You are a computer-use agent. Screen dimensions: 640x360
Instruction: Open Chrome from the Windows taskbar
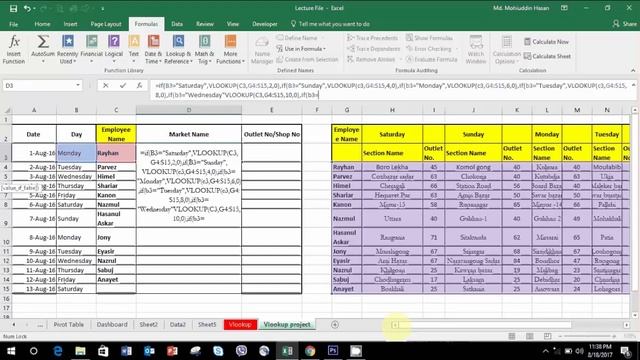310,351
